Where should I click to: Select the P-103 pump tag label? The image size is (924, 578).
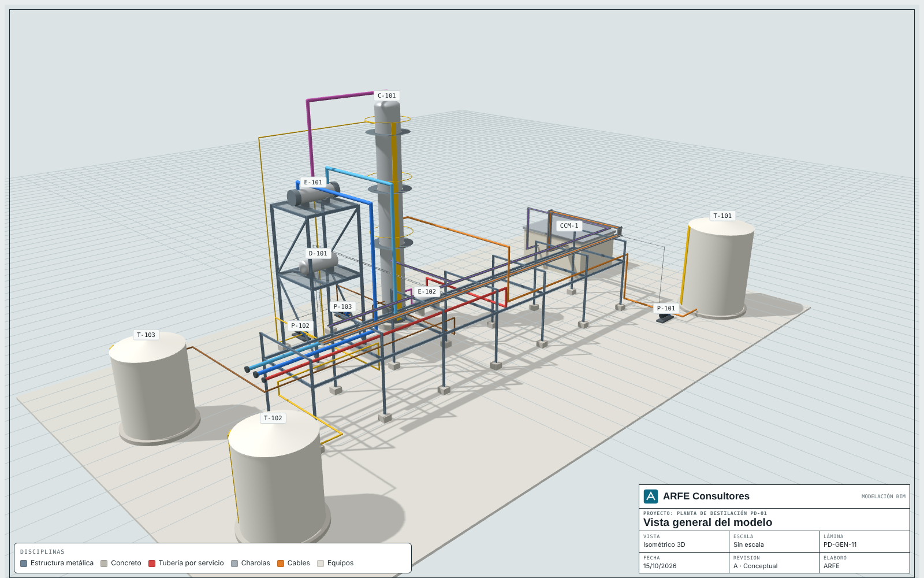(x=343, y=307)
